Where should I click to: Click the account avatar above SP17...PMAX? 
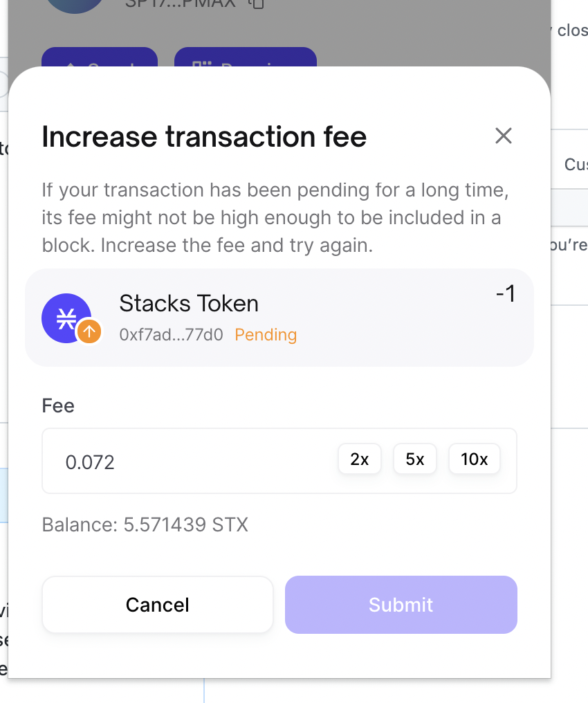[74, 6]
